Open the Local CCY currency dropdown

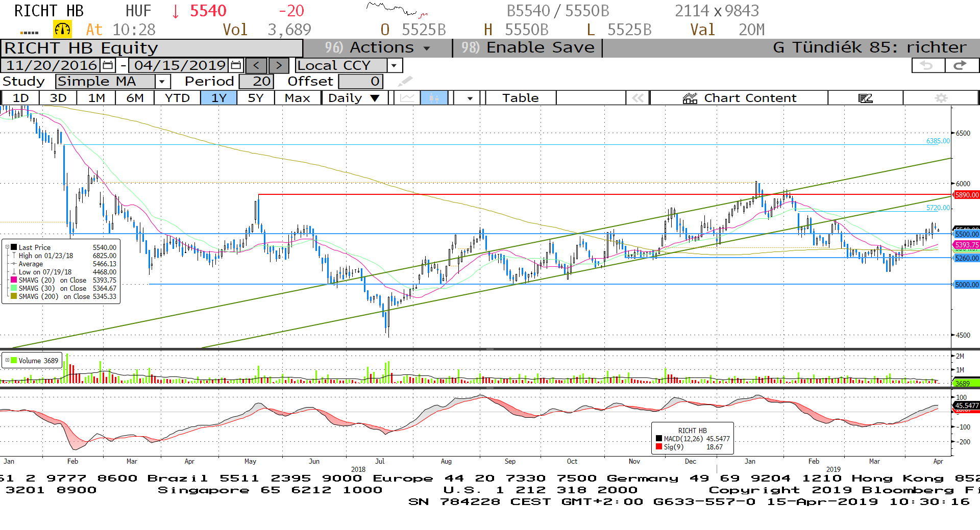pos(394,65)
